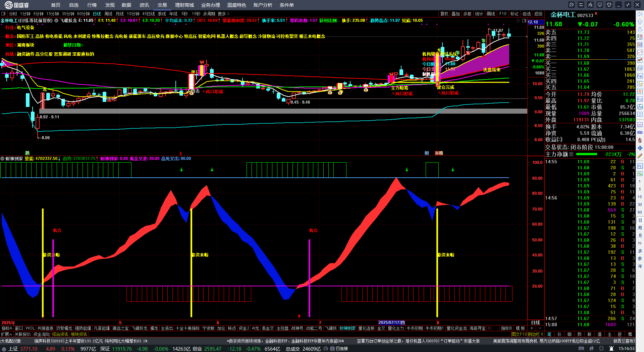Select the 飞碟妖龙 indicator tab
The image size is (644, 352).
coord(139,328)
